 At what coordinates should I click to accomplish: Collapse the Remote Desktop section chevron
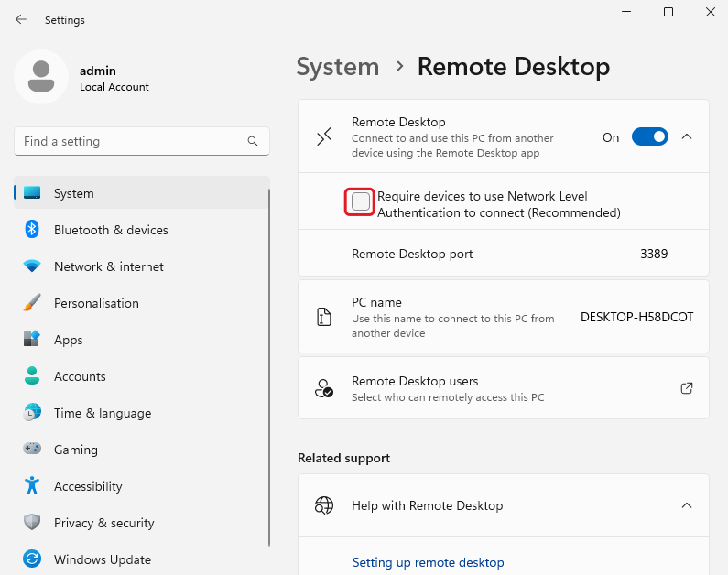[687, 137]
